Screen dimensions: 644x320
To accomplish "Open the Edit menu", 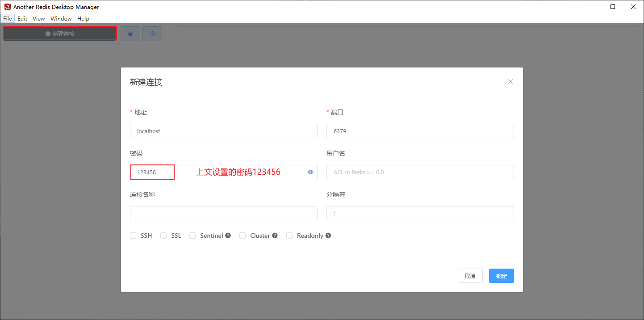I will (22, 18).
